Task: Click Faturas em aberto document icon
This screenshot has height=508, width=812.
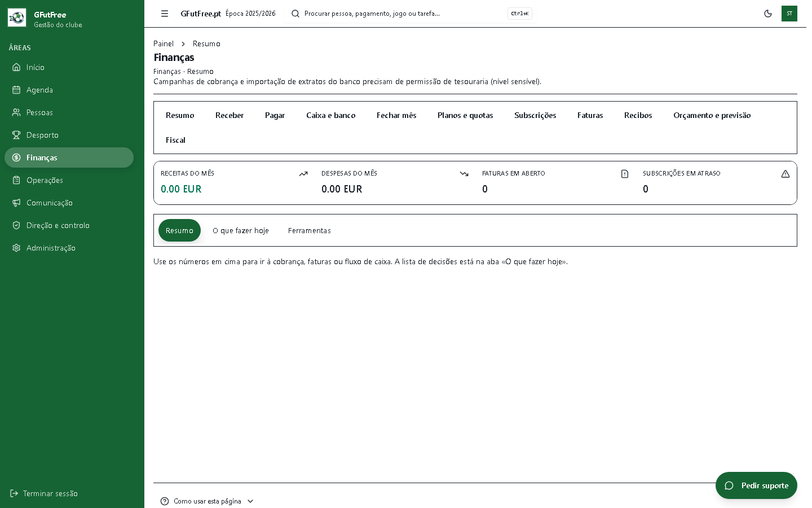Action: [625, 174]
